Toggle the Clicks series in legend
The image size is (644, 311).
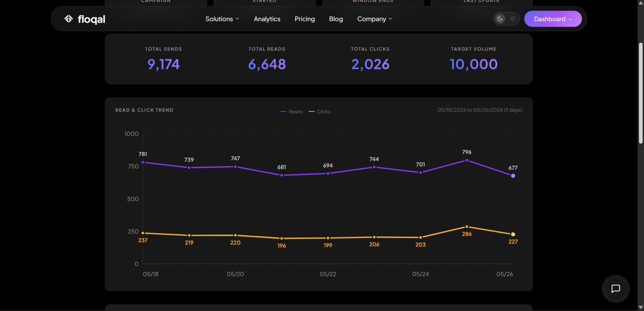click(320, 112)
